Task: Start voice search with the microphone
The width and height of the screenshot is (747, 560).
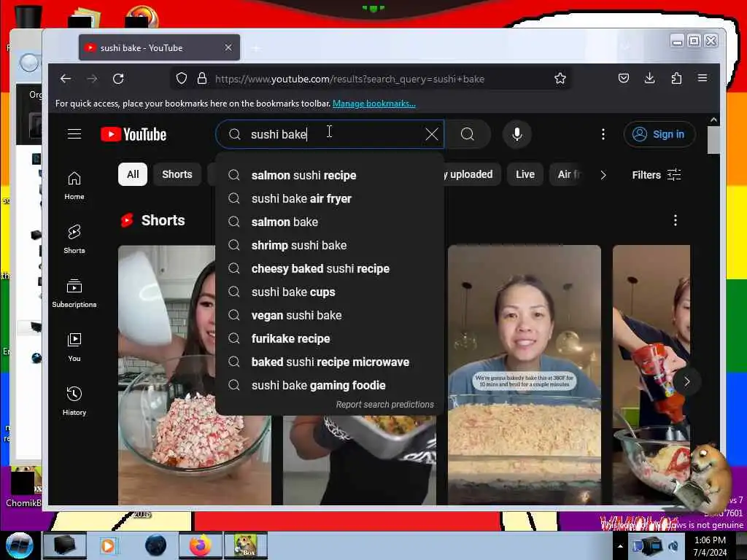Action: [x=517, y=134]
